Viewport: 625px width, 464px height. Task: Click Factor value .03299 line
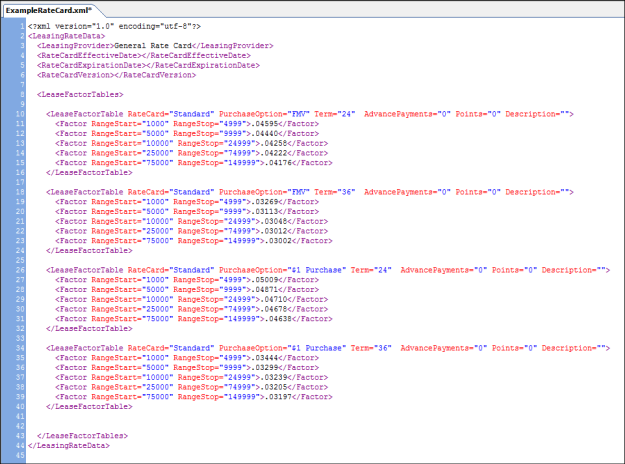coord(187,368)
